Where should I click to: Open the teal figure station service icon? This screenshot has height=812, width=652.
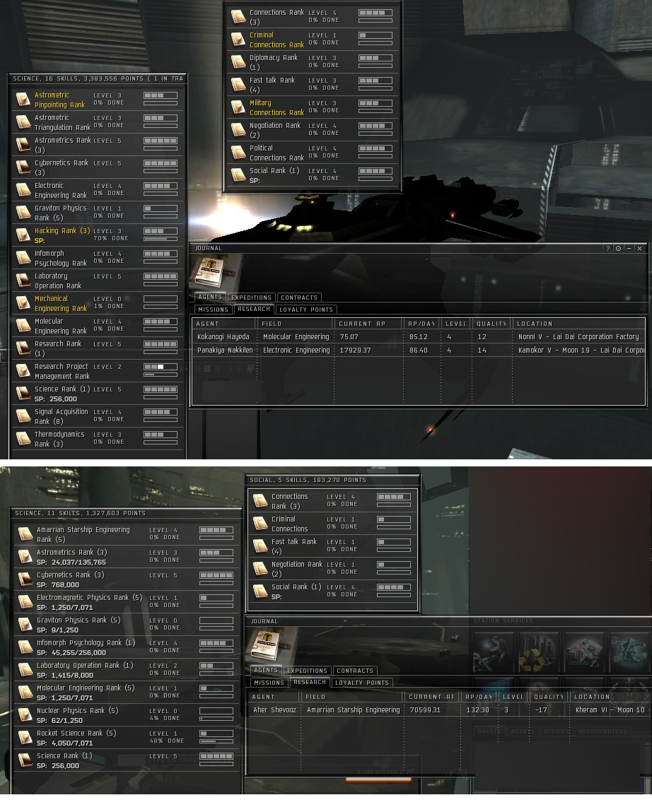point(629,653)
